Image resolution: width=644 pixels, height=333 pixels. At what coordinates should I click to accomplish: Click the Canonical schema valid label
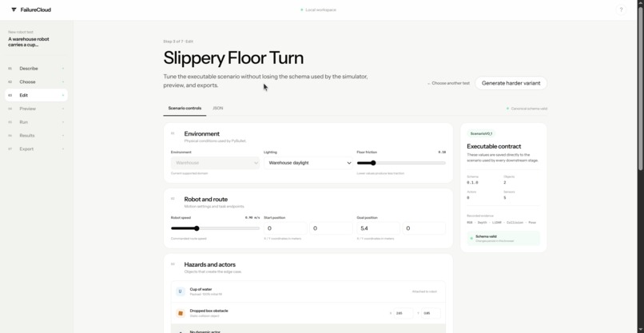tap(529, 109)
